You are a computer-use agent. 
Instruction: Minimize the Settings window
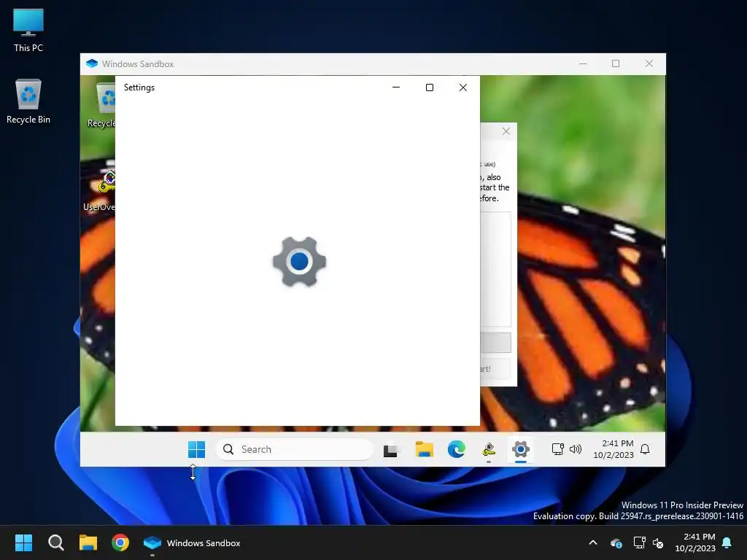(396, 87)
